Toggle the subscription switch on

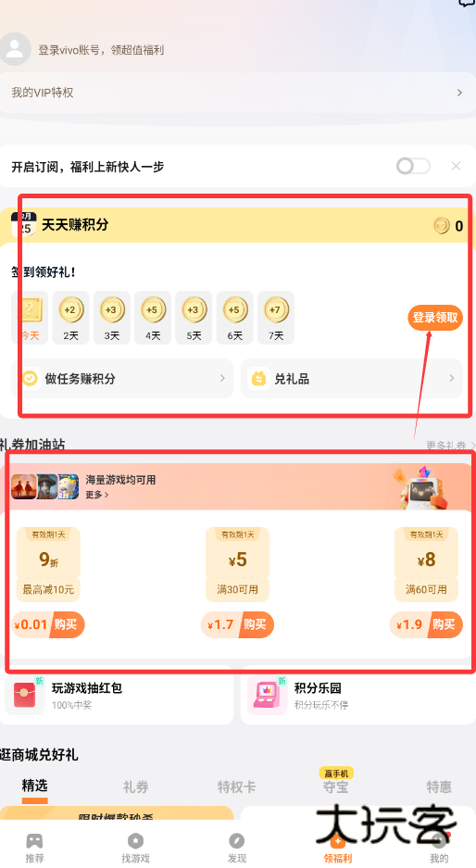click(x=413, y=166)
